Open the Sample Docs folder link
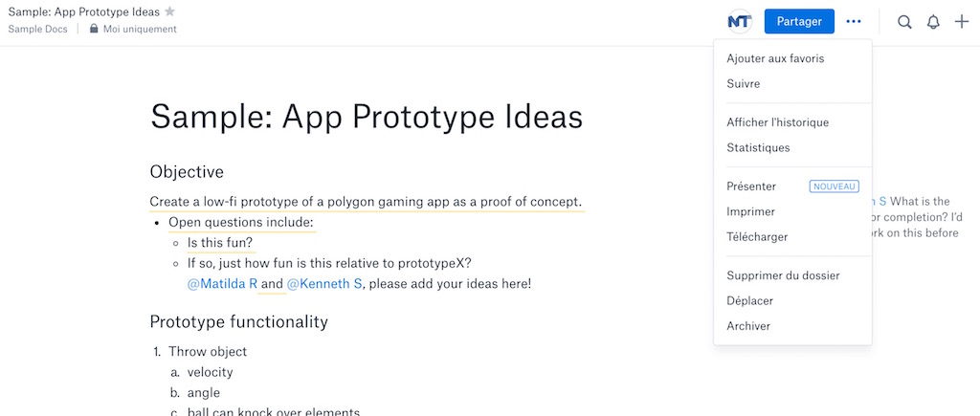 36,29
